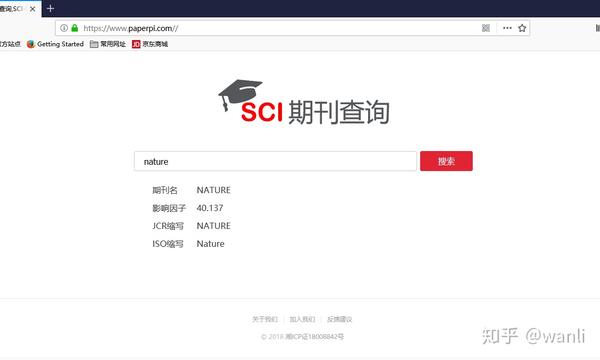The image size is (600, 360).
Task: Open the QR code icon in address bar
Action: (x=486, y=28)
